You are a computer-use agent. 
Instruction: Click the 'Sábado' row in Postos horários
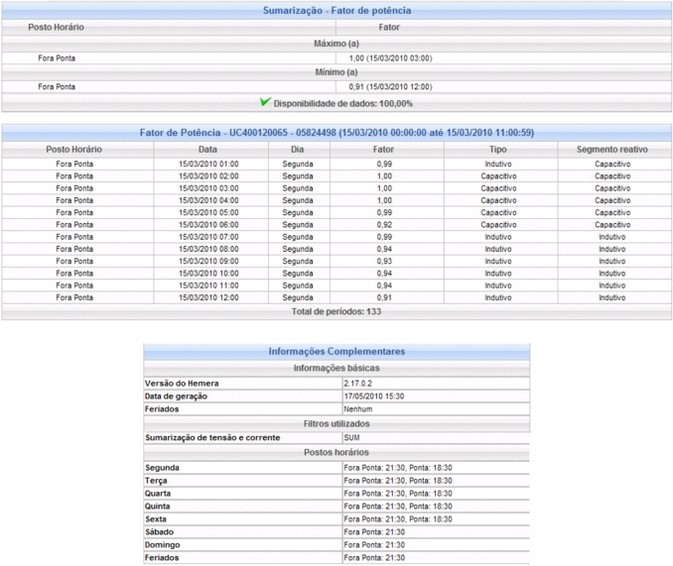click(160, 532)
